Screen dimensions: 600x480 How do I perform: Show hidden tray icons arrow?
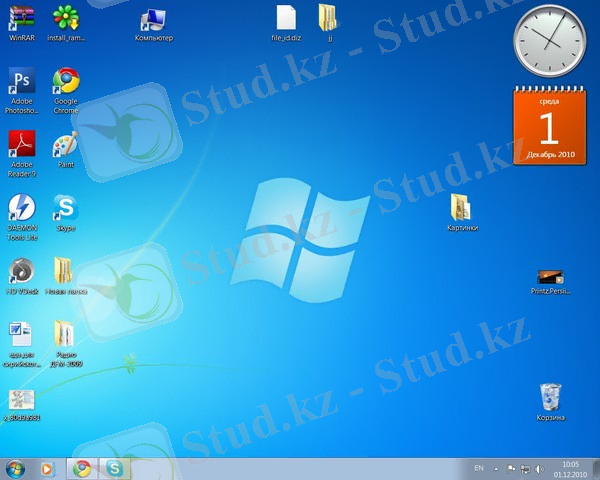point(496,469)
